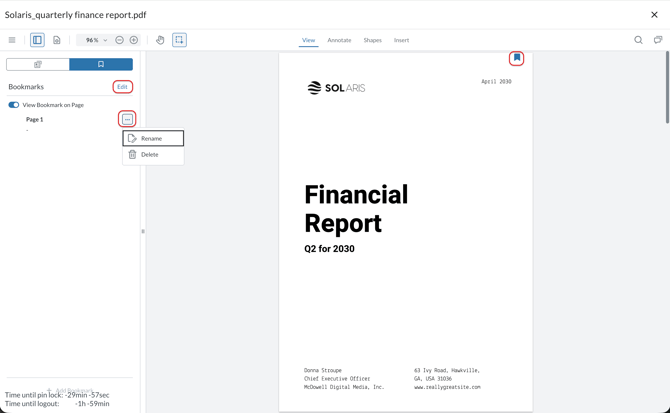Zoom out with the minus icon
Screen dimensions: 670x413
pos(120,40)
